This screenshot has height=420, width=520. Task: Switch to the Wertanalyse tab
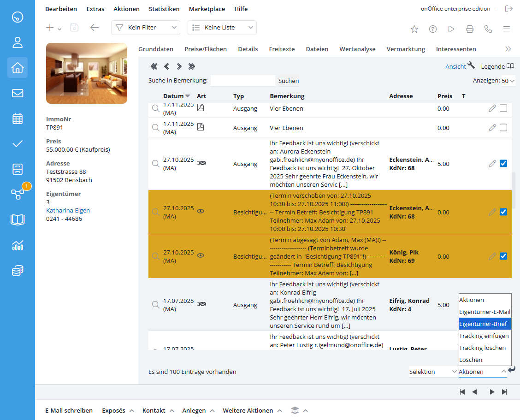(357, 49)
